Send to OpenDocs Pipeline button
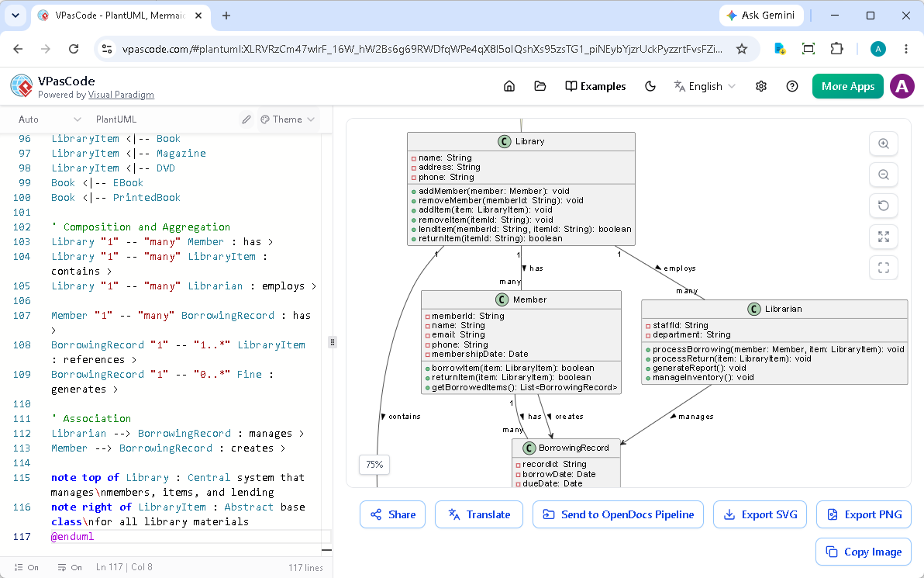 [x=618, y=514]
